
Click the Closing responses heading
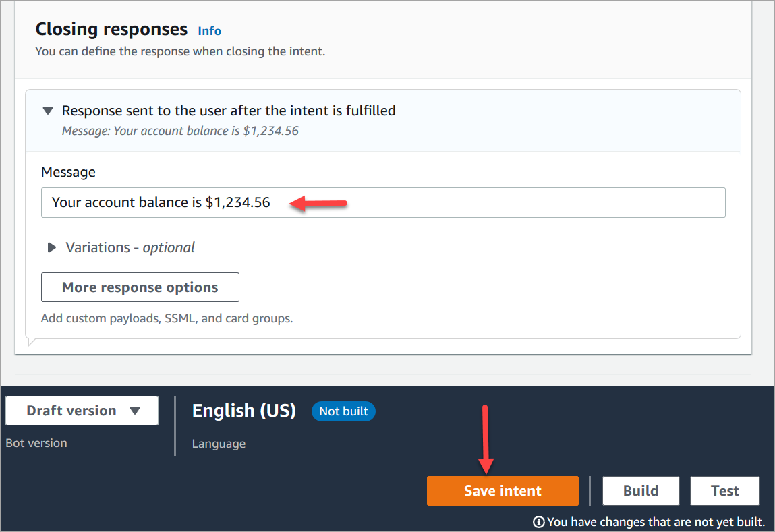pos(111,30)
